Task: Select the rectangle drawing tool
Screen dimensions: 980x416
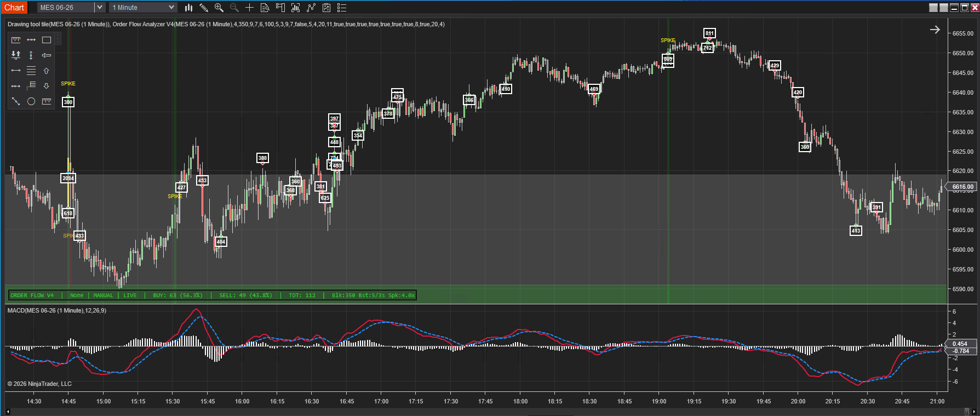Action: point(47,40)
